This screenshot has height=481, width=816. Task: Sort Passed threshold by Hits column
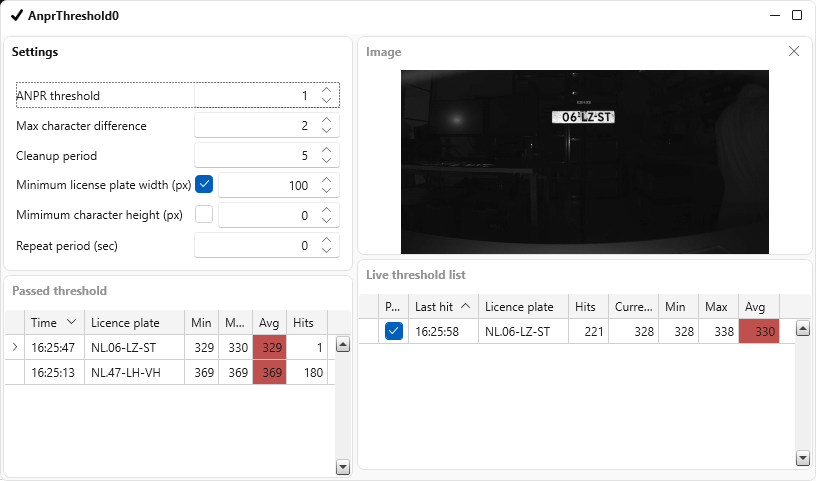point(307,323)
